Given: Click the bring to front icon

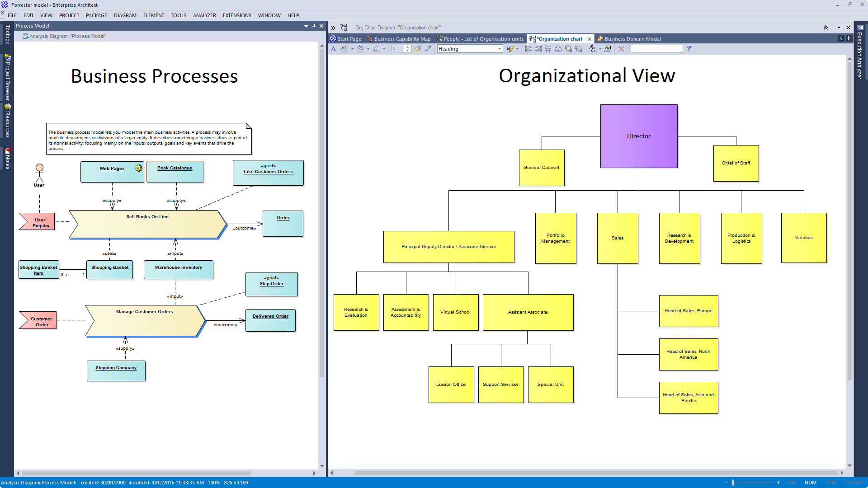Looking at the screenshot, I should pyautogui.click(x=568, y=49).
